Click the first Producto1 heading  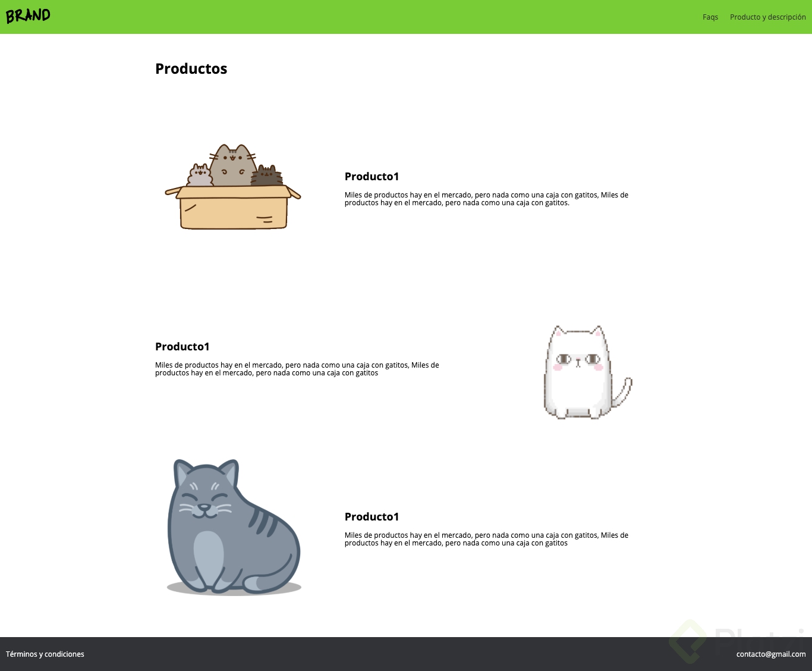(x=372, y=177)
